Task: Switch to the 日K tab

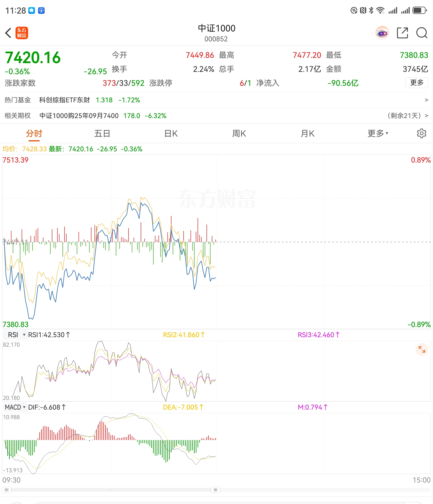Action: [171, 133]
